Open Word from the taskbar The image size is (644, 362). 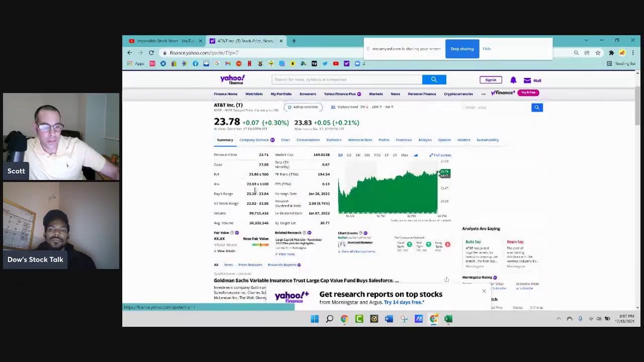point(389,319)
